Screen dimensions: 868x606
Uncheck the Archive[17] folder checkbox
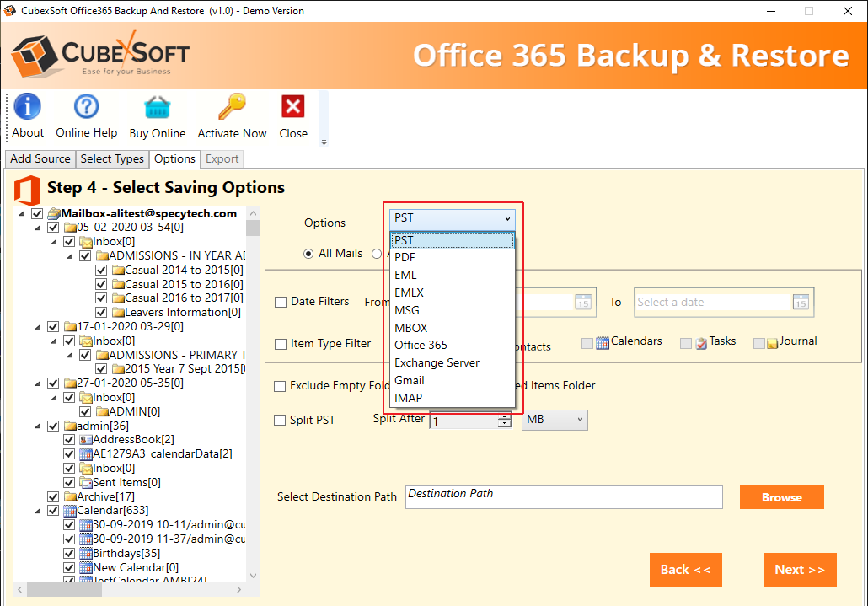click(53, 497)
